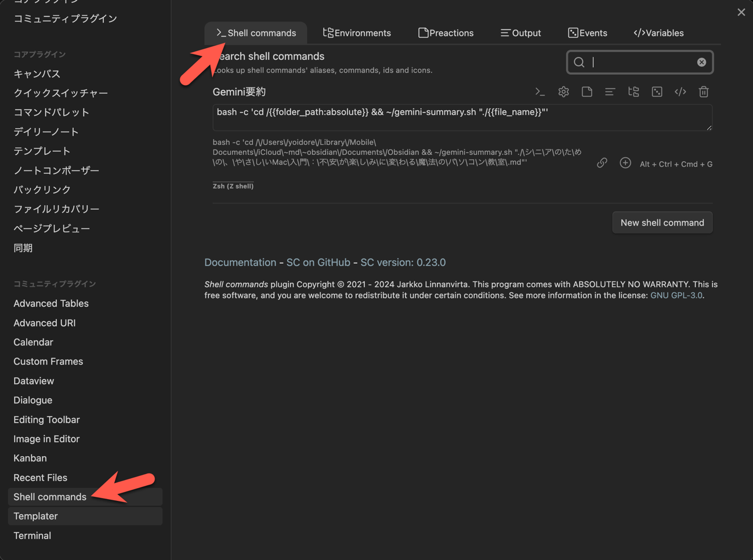Image resolution: width=753 pixels, height=560 pixels.
Task: Select Templater in the plugin sidebar
Action: point(36,516)
